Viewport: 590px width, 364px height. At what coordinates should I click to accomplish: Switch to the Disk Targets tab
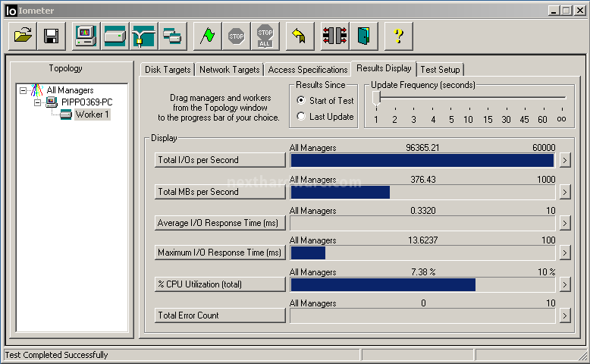pyautogui.click(x=168, y=70)
